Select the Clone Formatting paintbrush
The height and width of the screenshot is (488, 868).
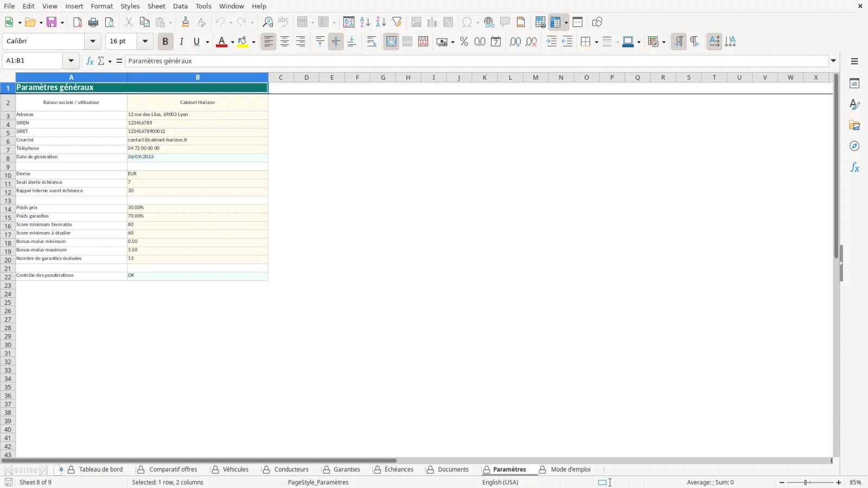pos(185,22)
